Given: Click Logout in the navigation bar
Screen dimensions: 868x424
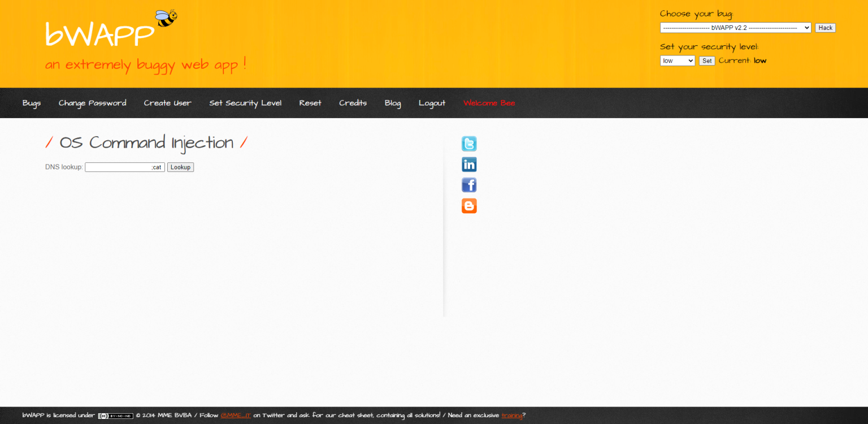Looking at the screenshot, I should coord(432,103).
